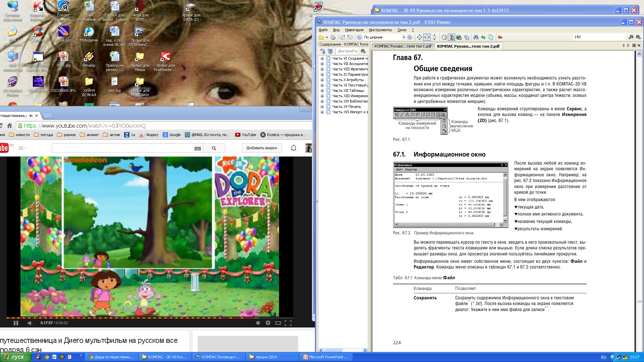644x362 pixels.
Task: Open the 'Окно' menu
Action: (402, 30)
